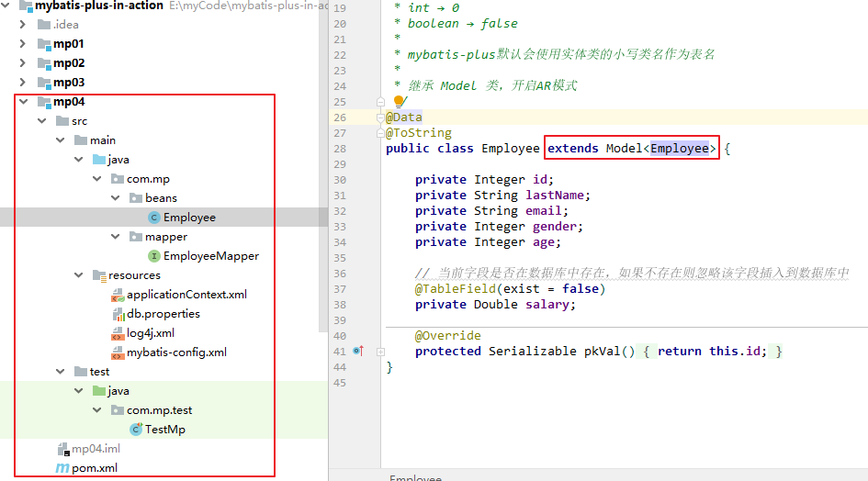
Task: Click the mp02 module folder icon
Action: pyautogui.click(x=44, y=63)
